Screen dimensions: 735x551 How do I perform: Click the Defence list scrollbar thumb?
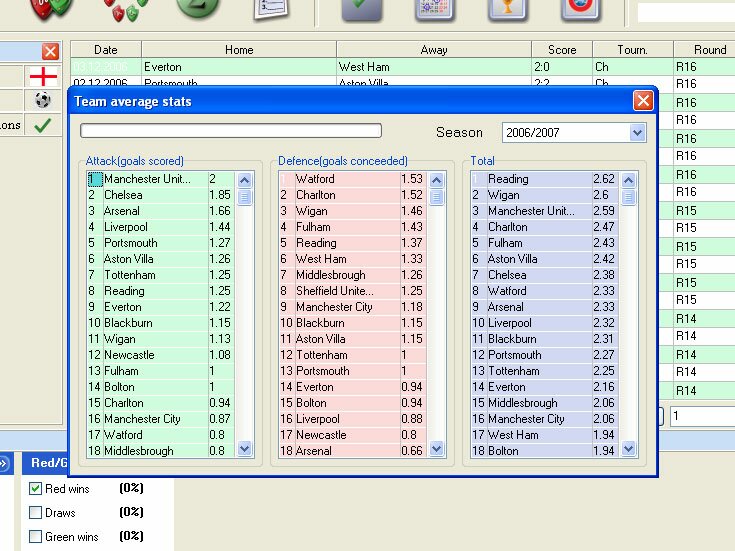[x=436, y=196]
